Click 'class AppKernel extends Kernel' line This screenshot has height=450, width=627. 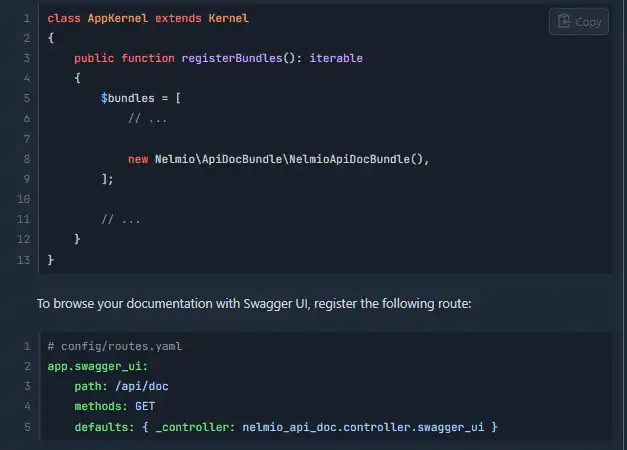tap(148, 18)
